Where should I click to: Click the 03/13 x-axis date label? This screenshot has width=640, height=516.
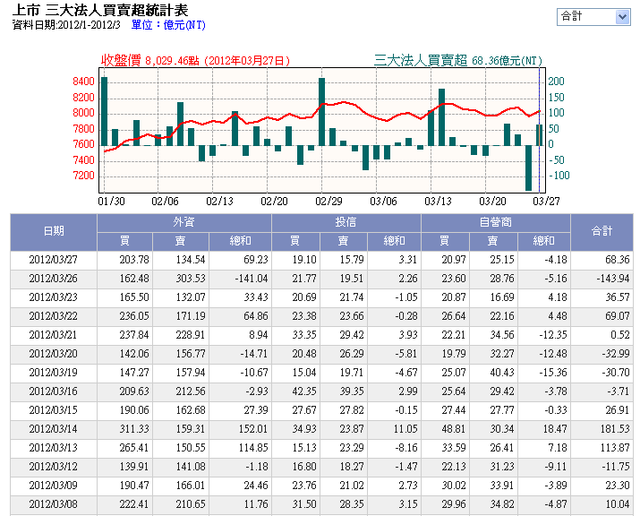point(438,201)
